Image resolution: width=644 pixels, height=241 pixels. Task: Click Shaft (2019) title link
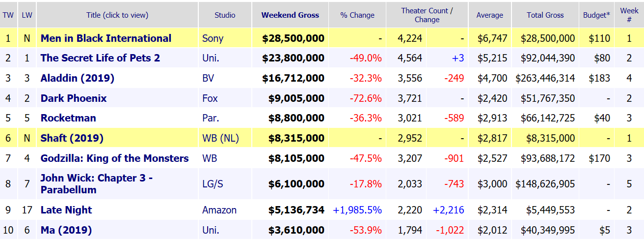pyautogui.click(x=72, y=138)
